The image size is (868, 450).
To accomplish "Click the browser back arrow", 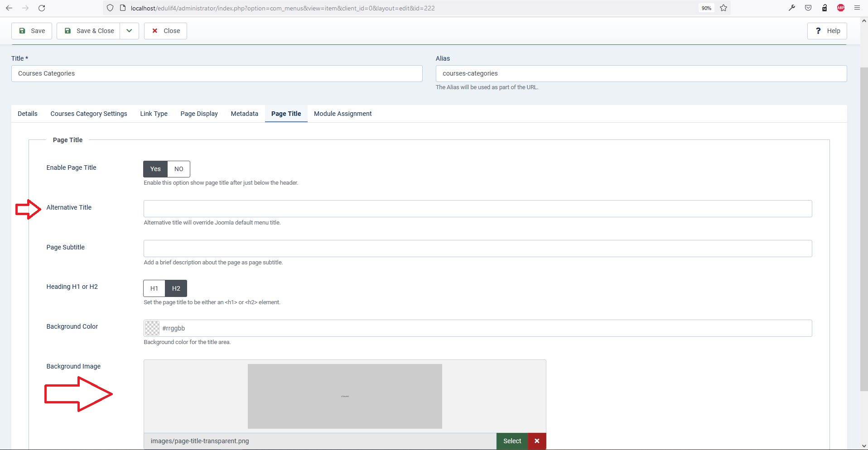I will tap(9, 8).
